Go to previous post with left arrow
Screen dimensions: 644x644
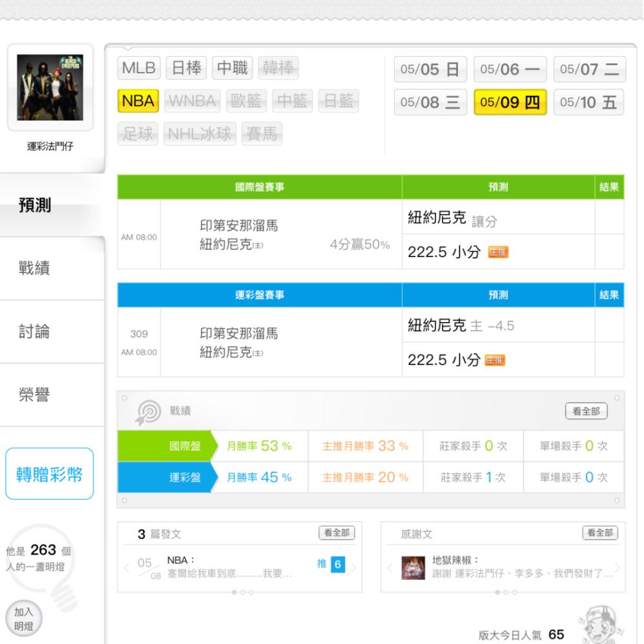(126, 567)
